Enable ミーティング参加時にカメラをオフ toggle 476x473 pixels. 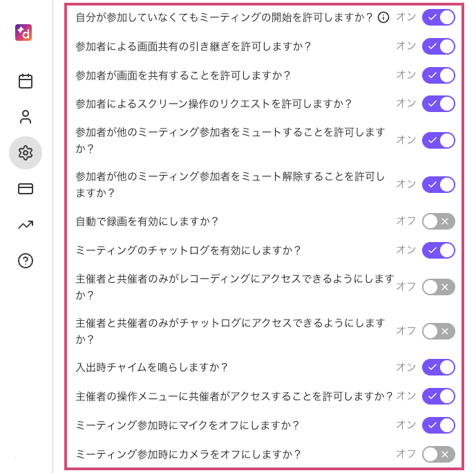(x=439, y=454)
